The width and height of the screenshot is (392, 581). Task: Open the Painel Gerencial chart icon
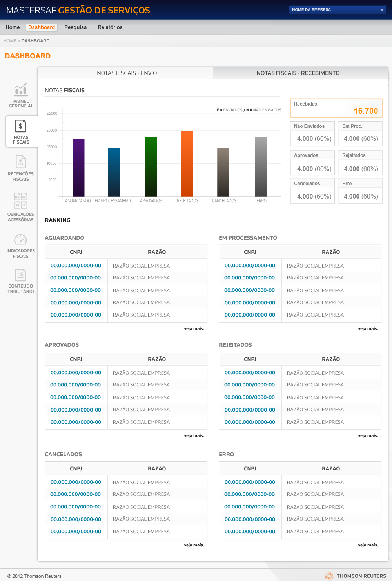pyautogui.click(x=21, y=89)
